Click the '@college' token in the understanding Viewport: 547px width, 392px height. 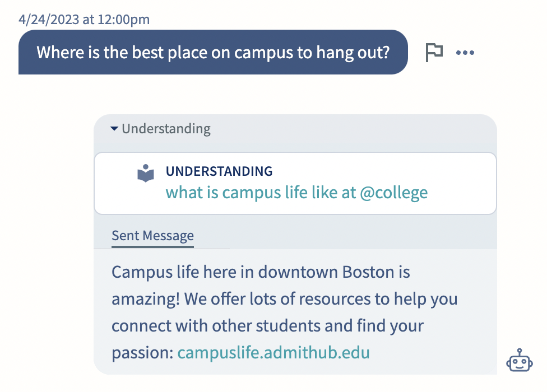coord(393,192)
